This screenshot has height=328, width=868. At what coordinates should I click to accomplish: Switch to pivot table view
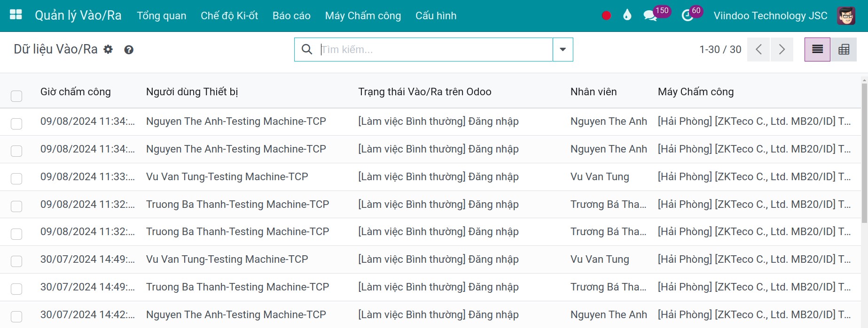[844, 49]
